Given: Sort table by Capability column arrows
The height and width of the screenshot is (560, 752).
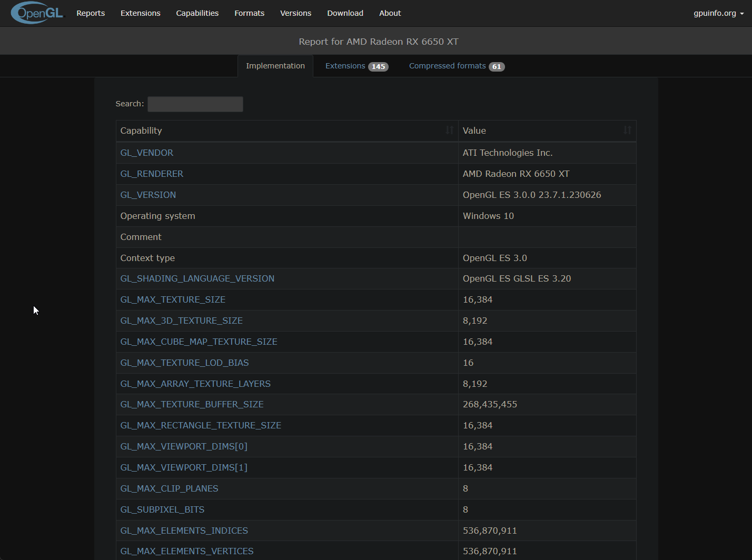Looking at the screenshot, I should (x=449, y=130).
